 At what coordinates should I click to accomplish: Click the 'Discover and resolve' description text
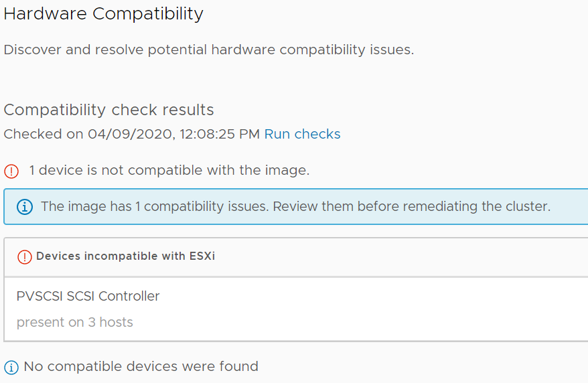tap(208, 50)
